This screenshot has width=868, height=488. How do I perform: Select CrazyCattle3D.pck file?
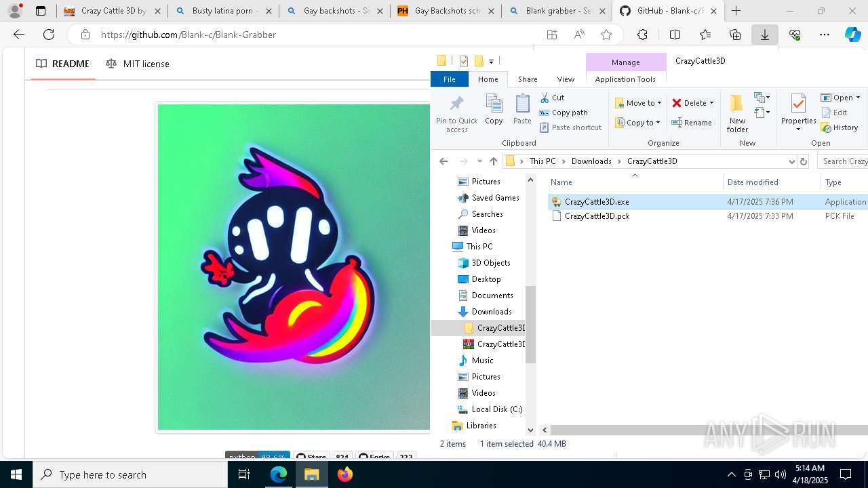tap(597, 216)
